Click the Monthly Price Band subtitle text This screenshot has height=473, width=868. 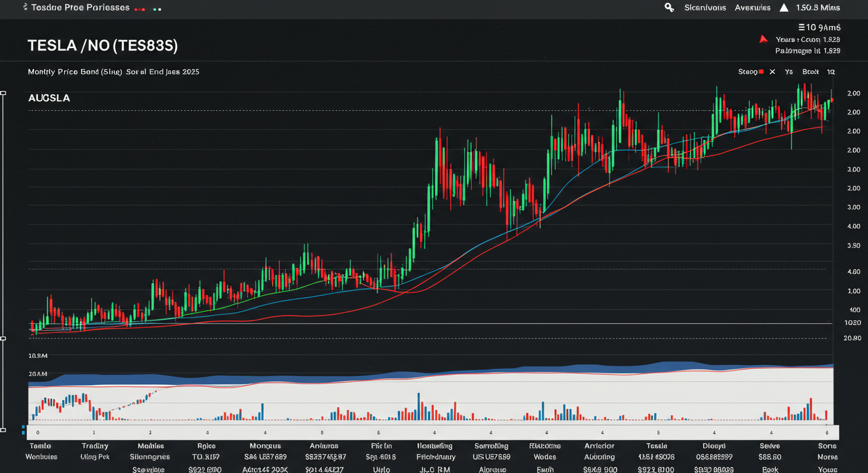click(113, 71)
